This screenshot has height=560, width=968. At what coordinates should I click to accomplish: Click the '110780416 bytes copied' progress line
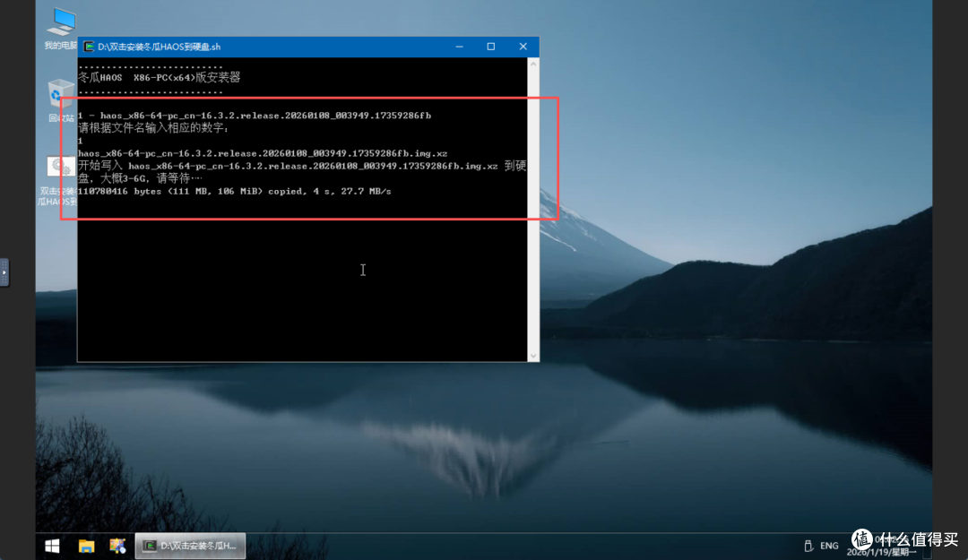235,192
